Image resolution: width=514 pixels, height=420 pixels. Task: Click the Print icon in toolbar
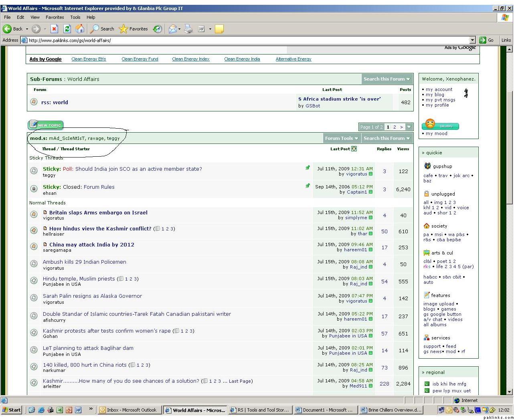click(188, 29)
